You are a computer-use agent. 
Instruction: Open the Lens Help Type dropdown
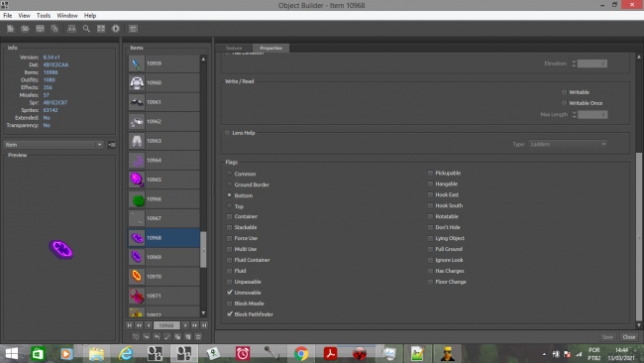pyautogui.click(x=567, y=144)
